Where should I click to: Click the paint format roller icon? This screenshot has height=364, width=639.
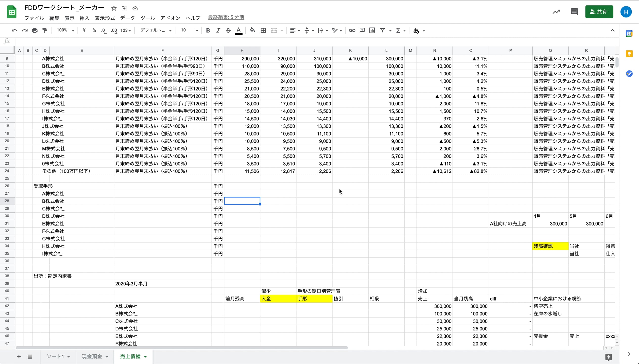(45, 31)
